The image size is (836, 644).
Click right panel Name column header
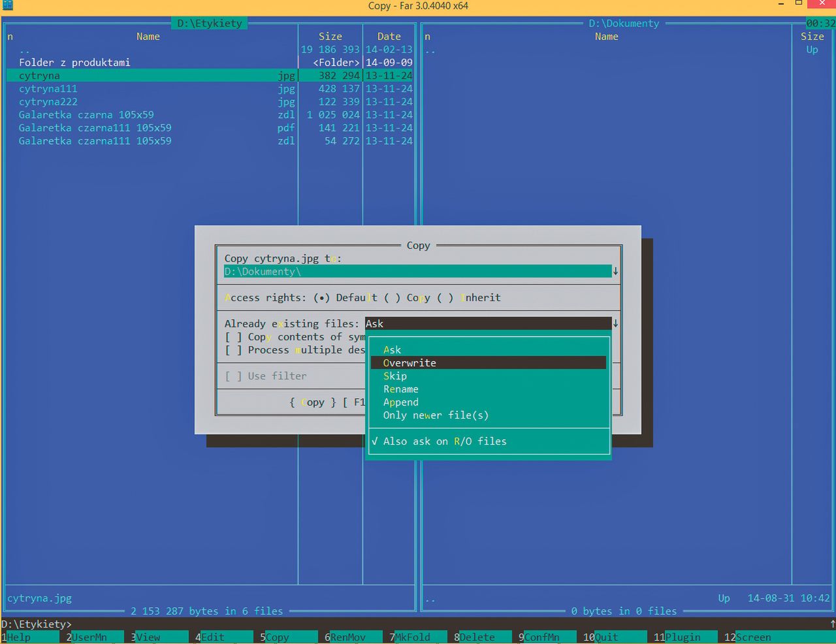click(607, 37)
